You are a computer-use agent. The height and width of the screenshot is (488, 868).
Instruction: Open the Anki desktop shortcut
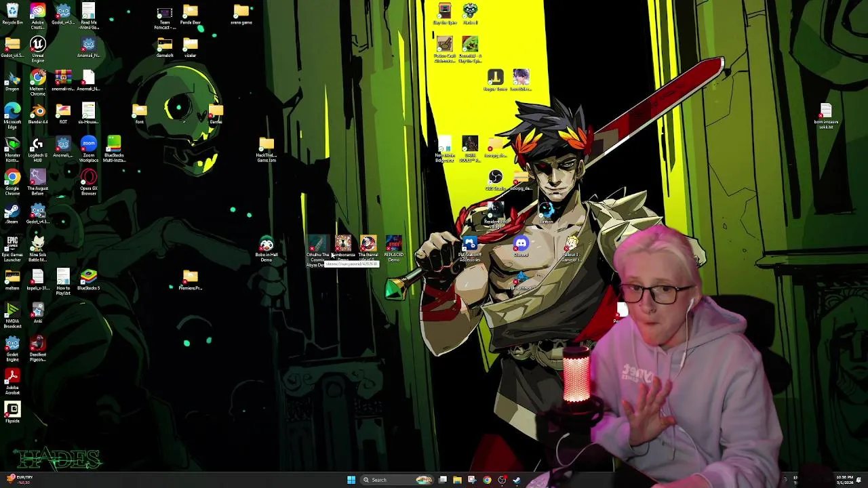point(38,313)
